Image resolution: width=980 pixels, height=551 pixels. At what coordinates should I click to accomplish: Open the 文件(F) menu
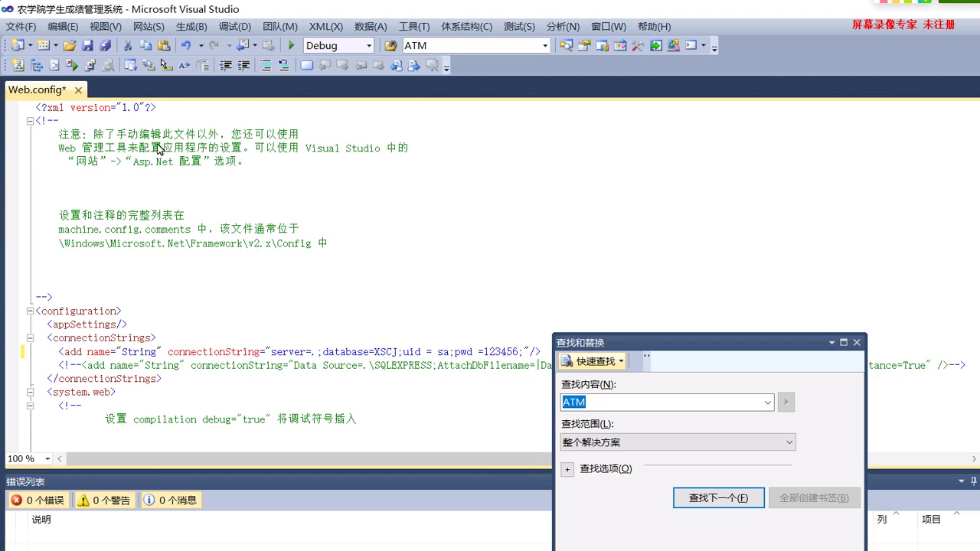click(x=21, y=26)
